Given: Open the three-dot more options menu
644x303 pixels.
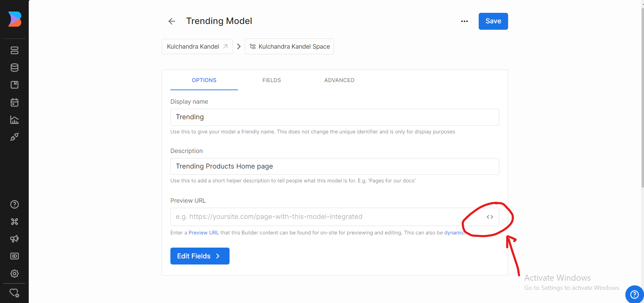Looking at the screenshot, I should point(464,21).
